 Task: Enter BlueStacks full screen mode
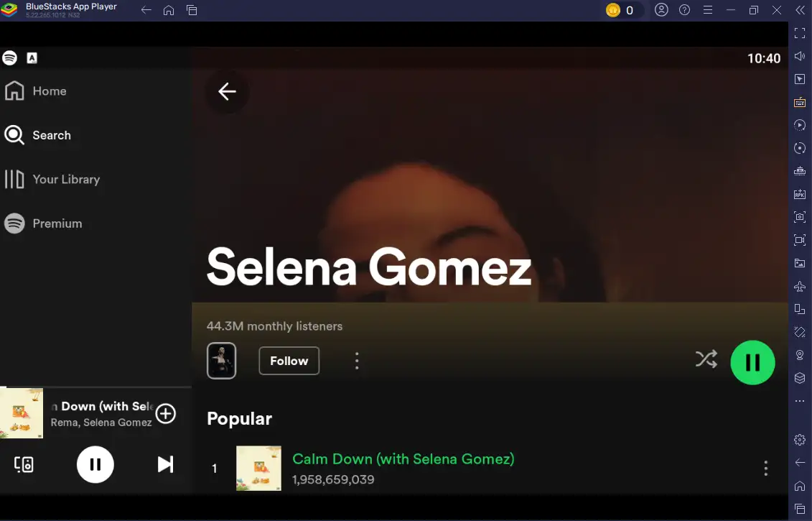pos(800,33)
